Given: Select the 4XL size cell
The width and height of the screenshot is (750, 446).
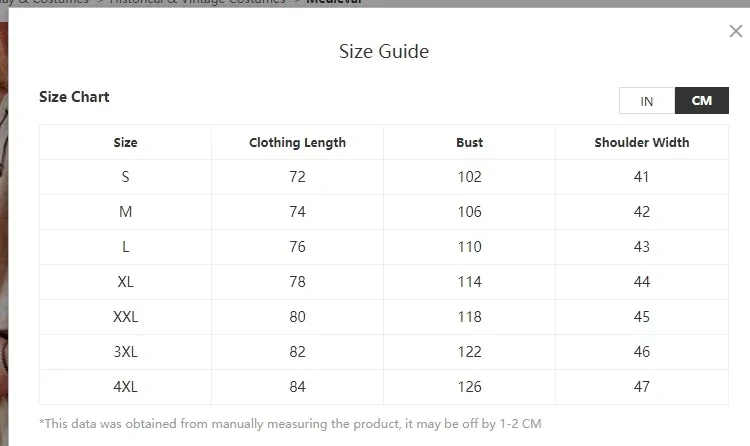Looking at the screenshot, I should [125, 387].
